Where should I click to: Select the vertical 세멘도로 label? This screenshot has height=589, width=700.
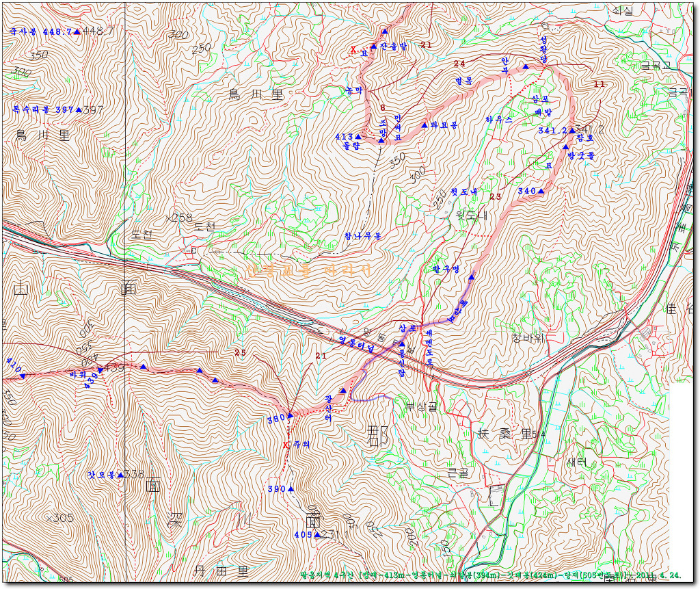[429, 349]
